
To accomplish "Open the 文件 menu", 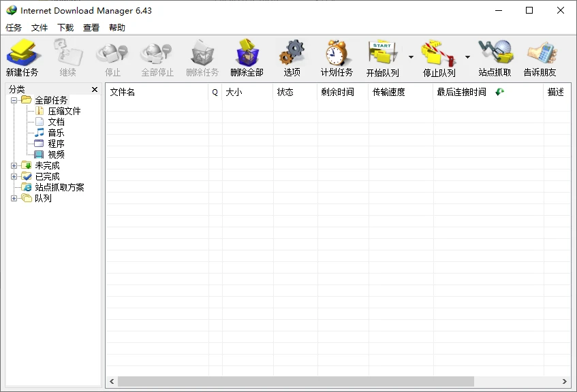I will click(x=40, y=28).
